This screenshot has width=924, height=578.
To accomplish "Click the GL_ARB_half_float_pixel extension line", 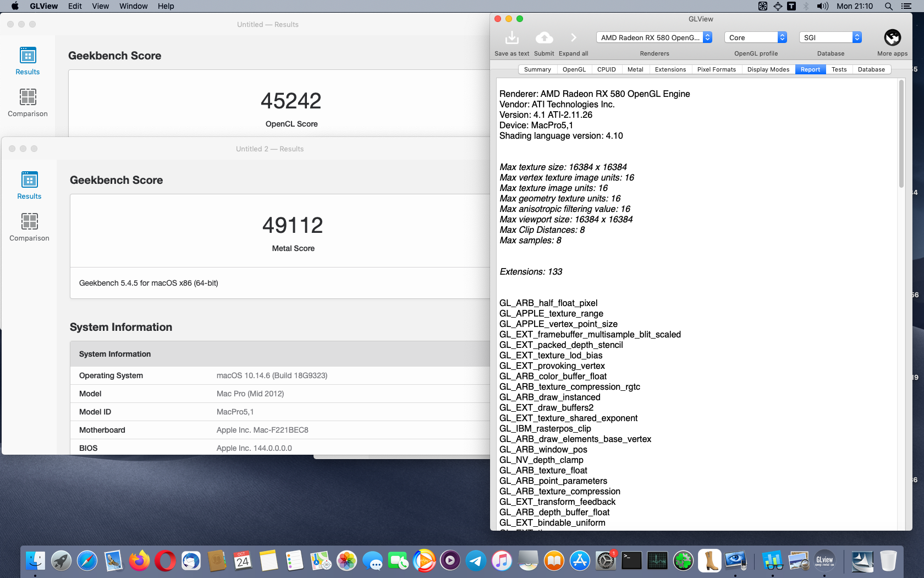I will 548,303.
